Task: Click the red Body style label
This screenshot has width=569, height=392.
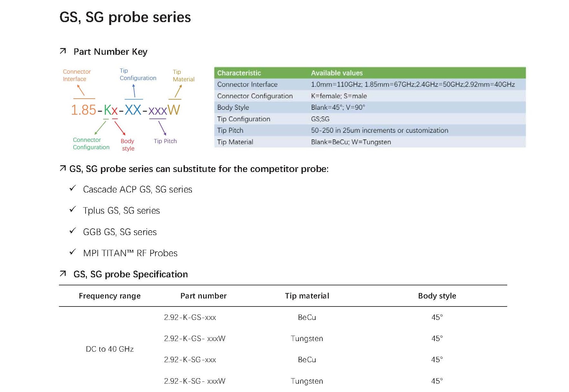Action: point(128,145)
